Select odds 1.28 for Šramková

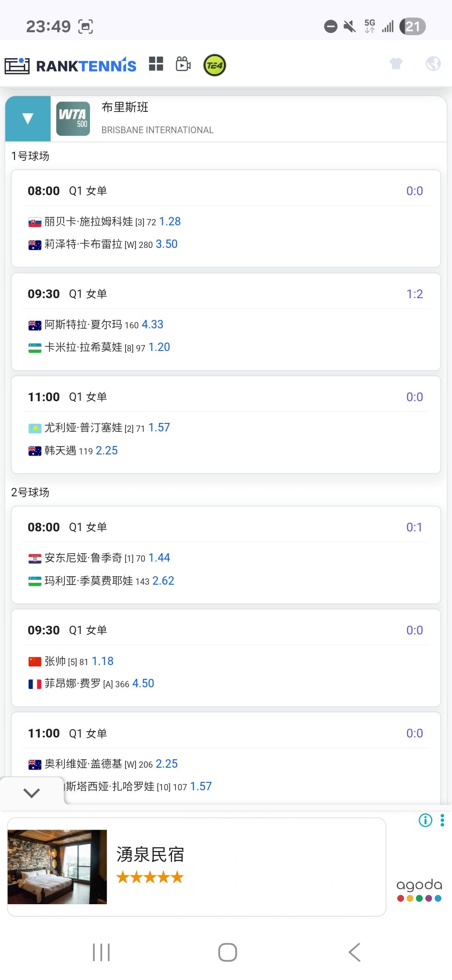(170, 222)
